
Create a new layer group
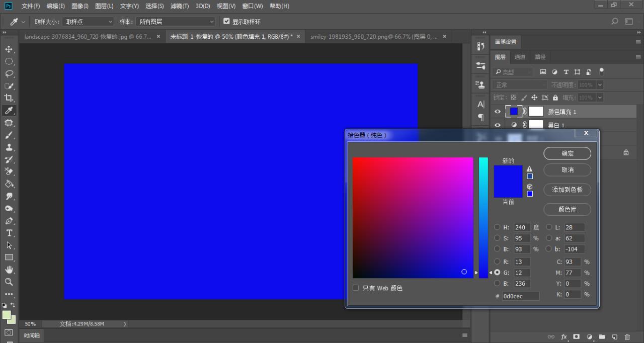[602, 336]
